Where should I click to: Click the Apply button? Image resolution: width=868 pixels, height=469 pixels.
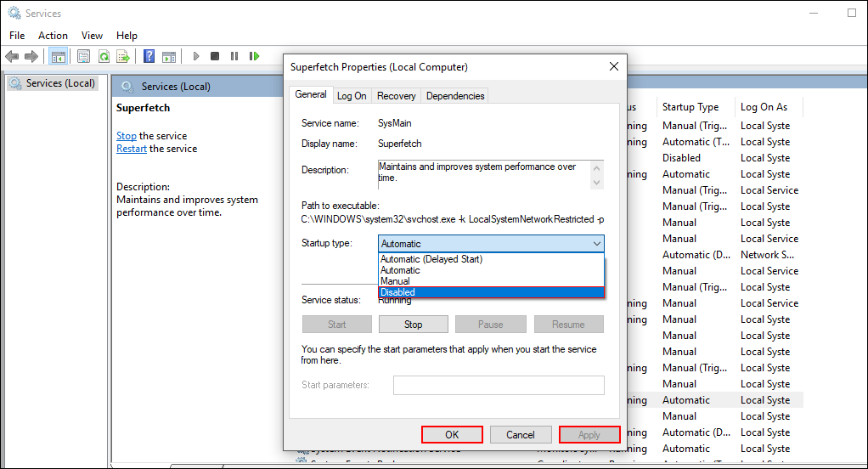pos(589,435)
